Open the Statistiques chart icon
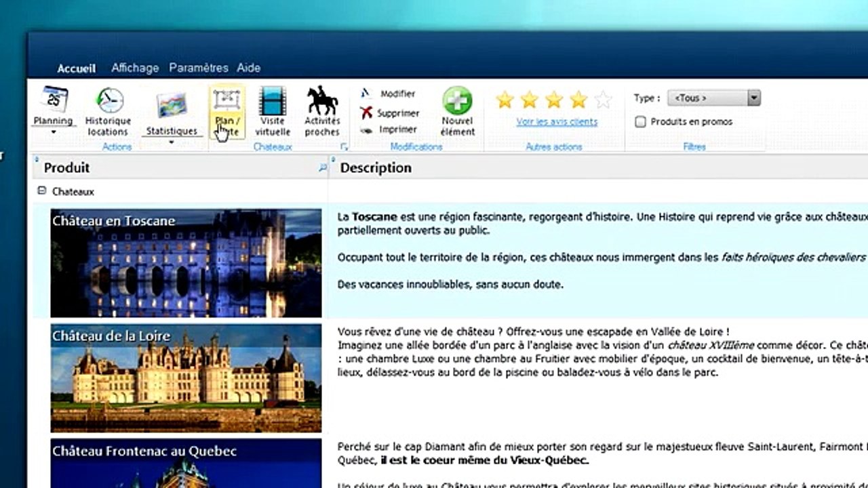Viewport: 868px width, 488px height. [172, 106]
